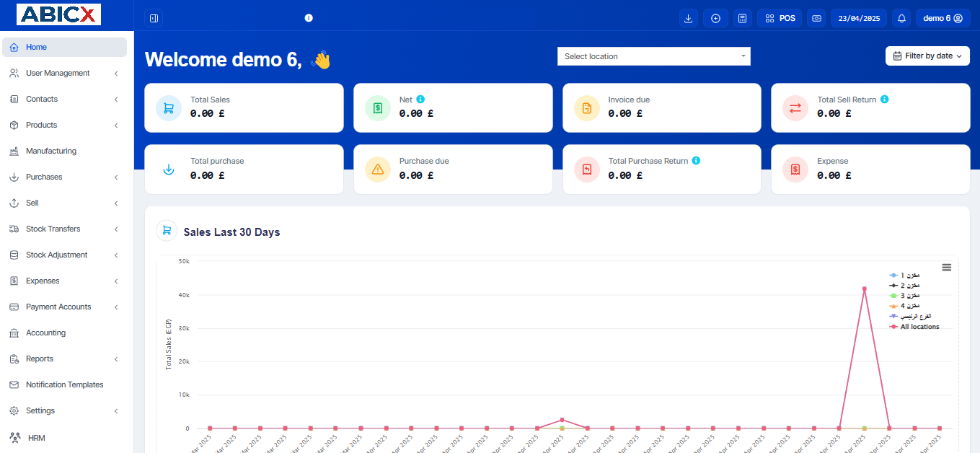Image resolution: width=980 pixels, height=453 pixels.
Task: Open the chart hamburger context menu
Action: click(x=946, y=267)
